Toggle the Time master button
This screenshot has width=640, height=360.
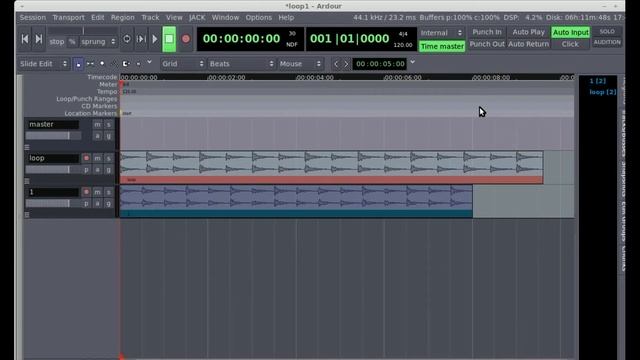(442, 46)
